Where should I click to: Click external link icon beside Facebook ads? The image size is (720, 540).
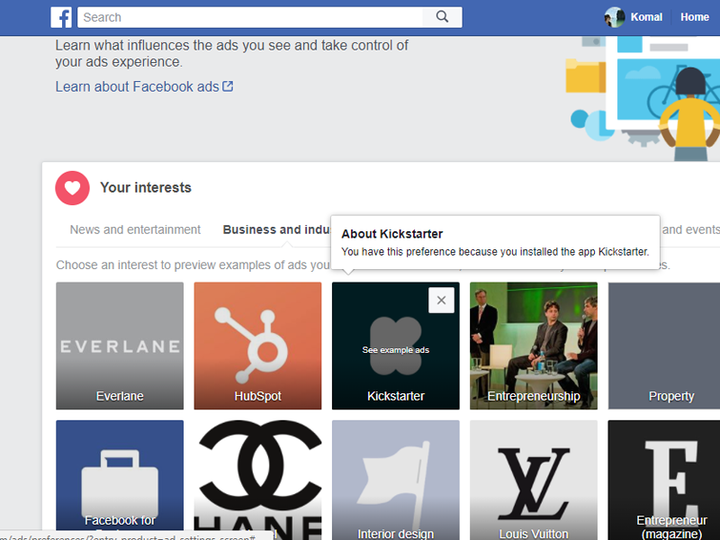[x=228, y=86]
